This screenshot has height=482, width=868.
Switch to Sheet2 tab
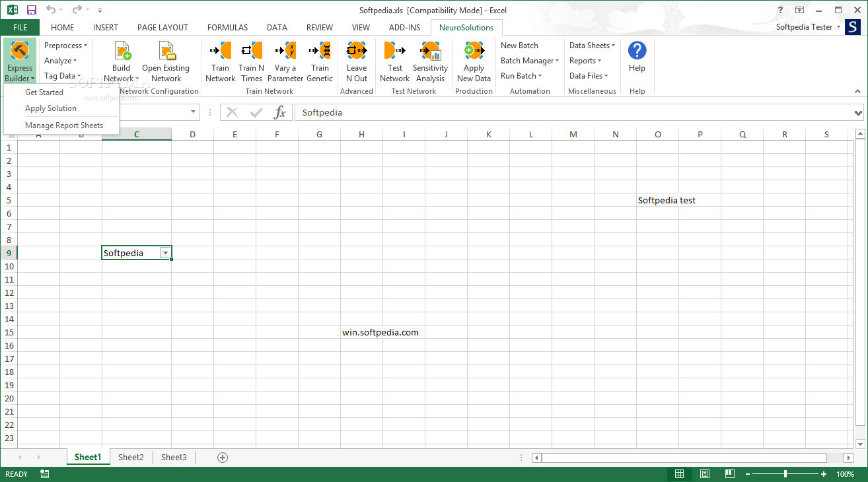tap(131, 457)
